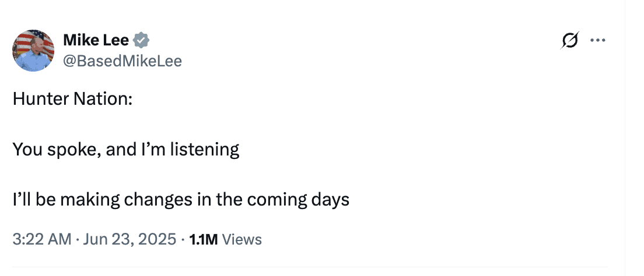Click the word "You" in the tweet
Image resolution: width=644 pixels, height=276 pixels.
pos(25,150)
